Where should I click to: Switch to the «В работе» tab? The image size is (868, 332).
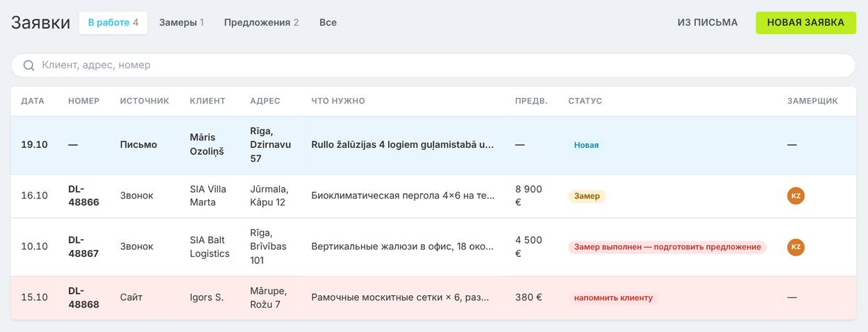coord(113,22)
